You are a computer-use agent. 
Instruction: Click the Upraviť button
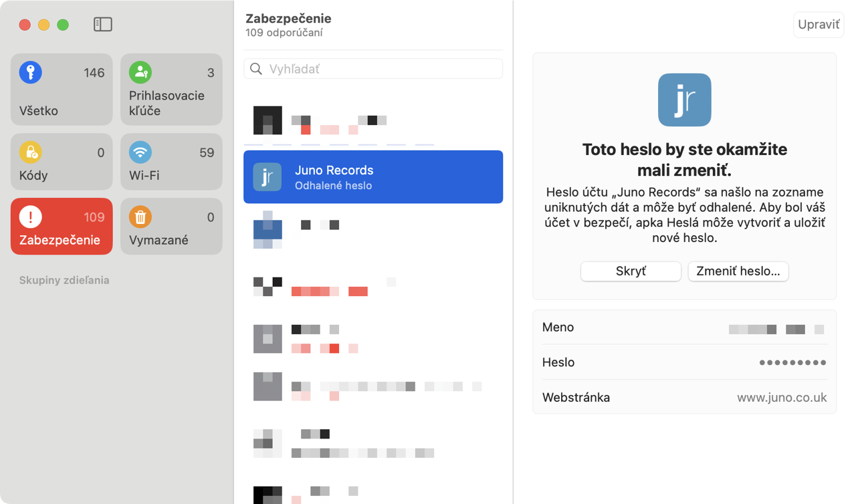819,25
